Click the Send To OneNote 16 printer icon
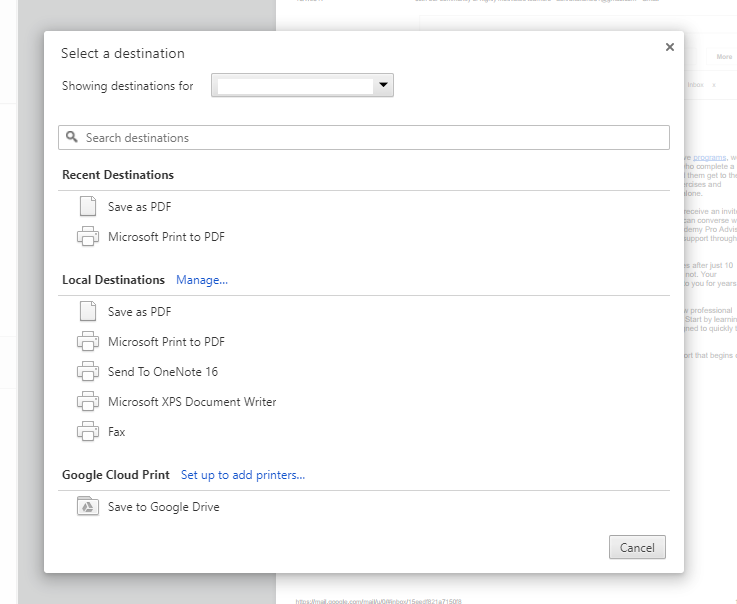 point(87,372)
